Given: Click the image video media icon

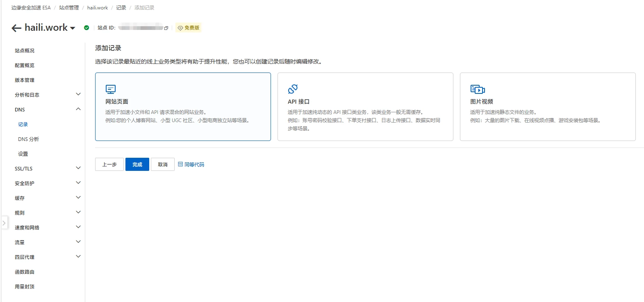Looking at the screenshot, I should click(x=478, y=89).
